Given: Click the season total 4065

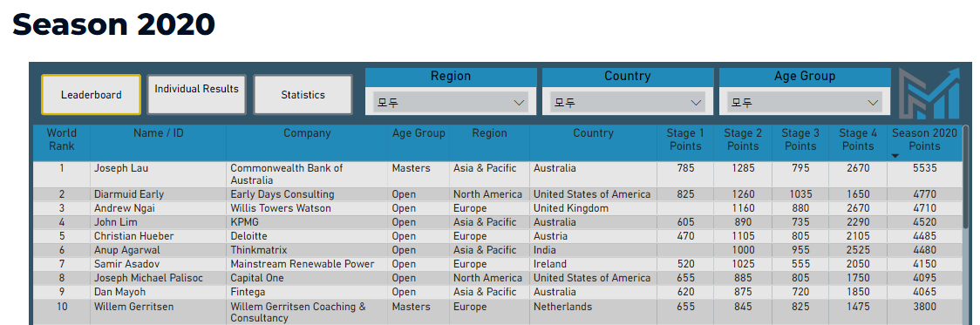Looking at the screenshot, I should click(924, 292).
